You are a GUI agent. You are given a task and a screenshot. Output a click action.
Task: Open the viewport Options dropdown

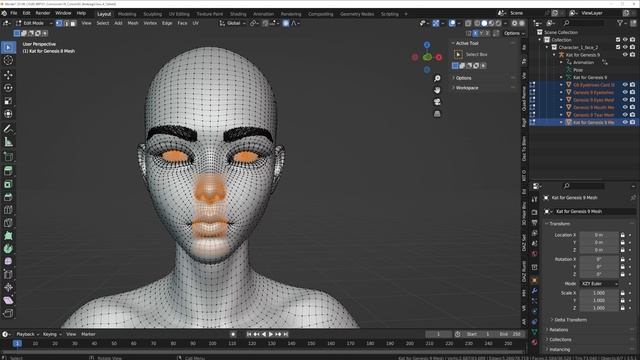click(x=514, y=33)
